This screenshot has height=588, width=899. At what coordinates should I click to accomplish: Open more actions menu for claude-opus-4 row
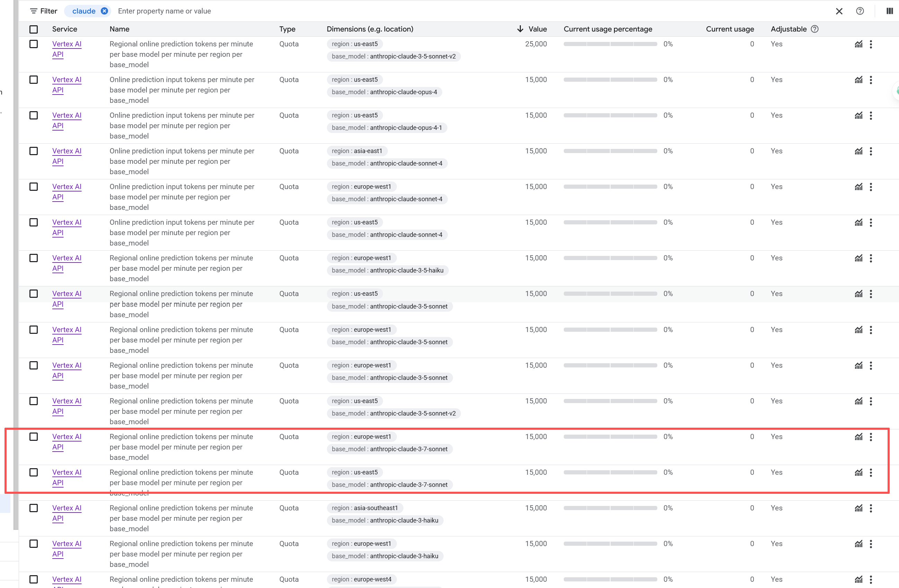[871, 80]
